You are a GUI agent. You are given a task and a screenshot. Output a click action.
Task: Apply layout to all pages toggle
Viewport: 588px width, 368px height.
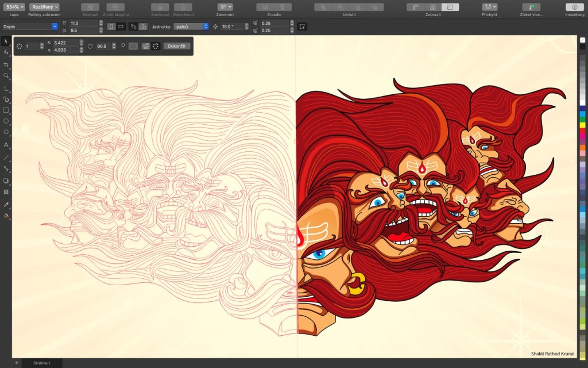tap(133, 26)
